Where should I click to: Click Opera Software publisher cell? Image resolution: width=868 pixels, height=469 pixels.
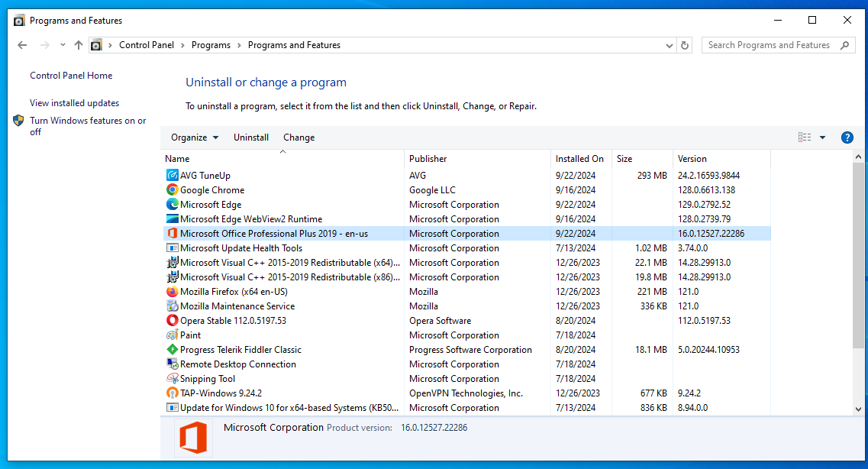pos(440,321)
